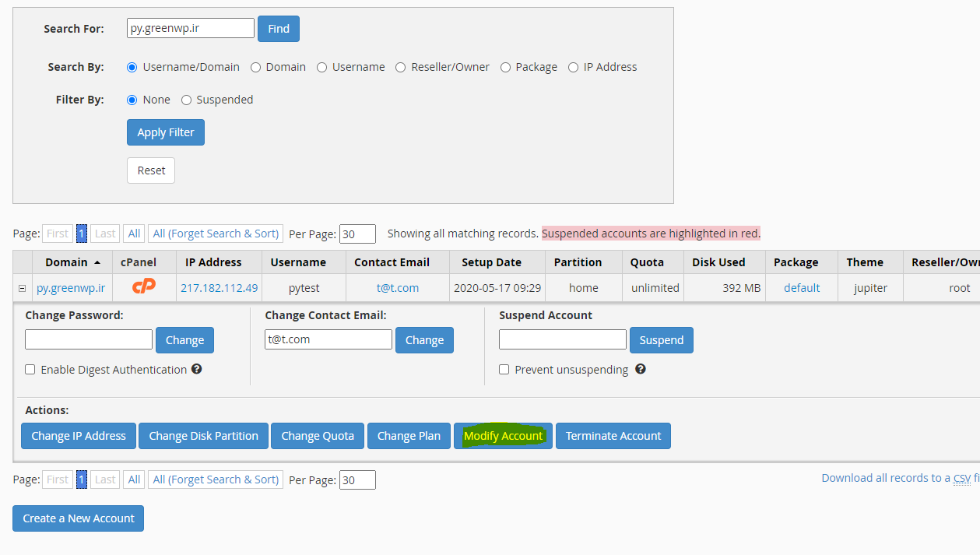This screenshot has width=980, height=555.
Task: Focus the Suspend Account reason field
Action: pyautogui.click(x=563, y=340)
